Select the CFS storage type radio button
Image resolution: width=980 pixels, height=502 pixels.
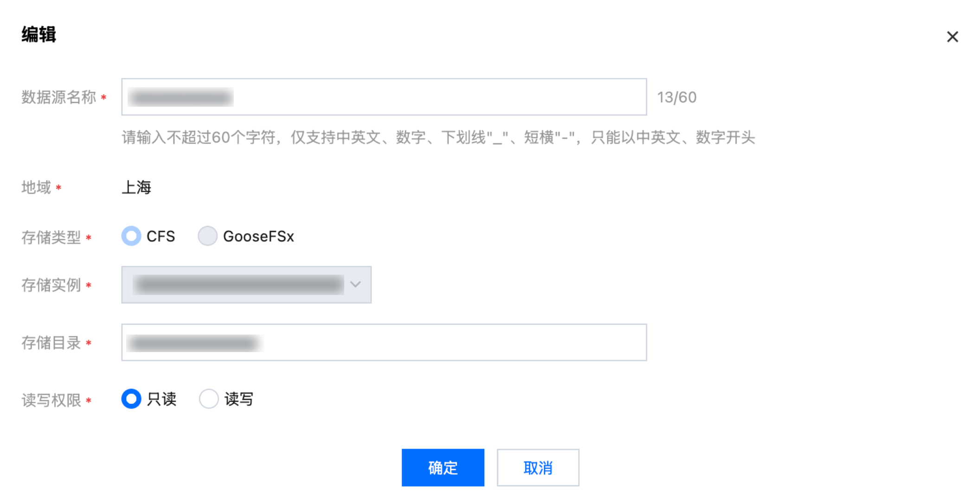click(131, 236)
